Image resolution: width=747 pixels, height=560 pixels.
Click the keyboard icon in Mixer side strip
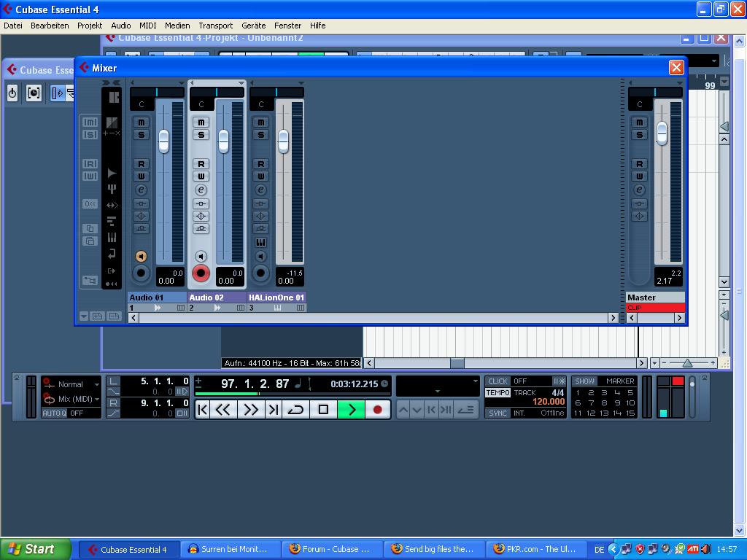tap(112, 237)
